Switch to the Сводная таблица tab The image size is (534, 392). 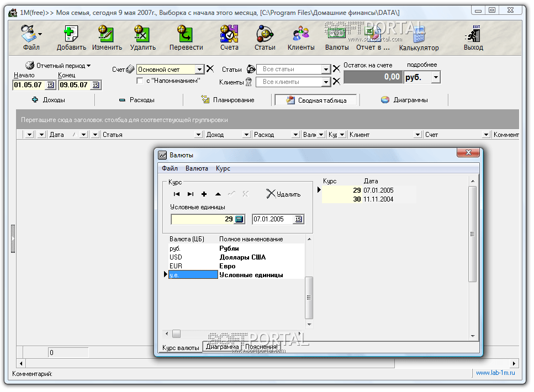coord(316,100)
